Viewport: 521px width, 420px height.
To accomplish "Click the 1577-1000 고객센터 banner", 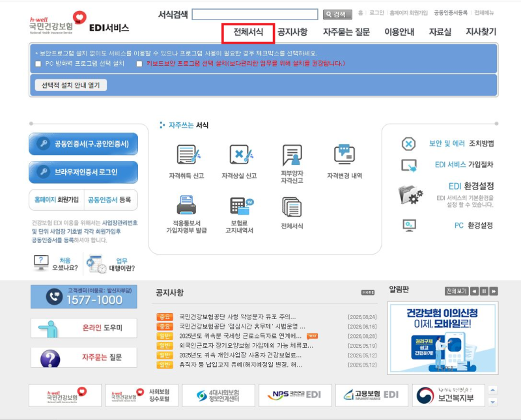I will click(84, 296).
